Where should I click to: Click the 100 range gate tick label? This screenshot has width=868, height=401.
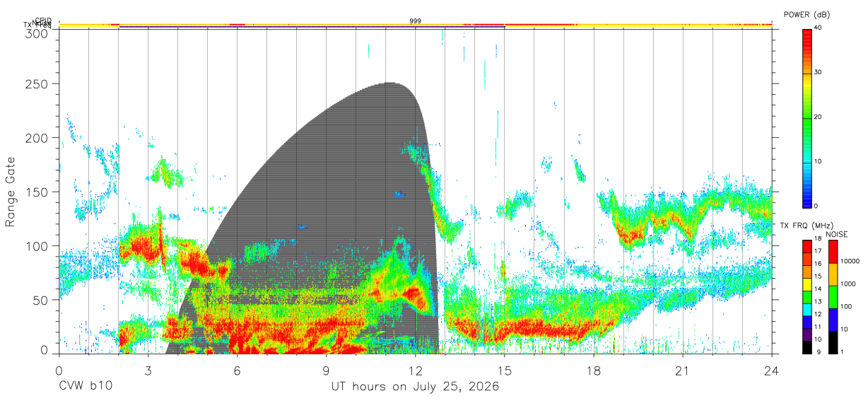[x=37, y=246]
